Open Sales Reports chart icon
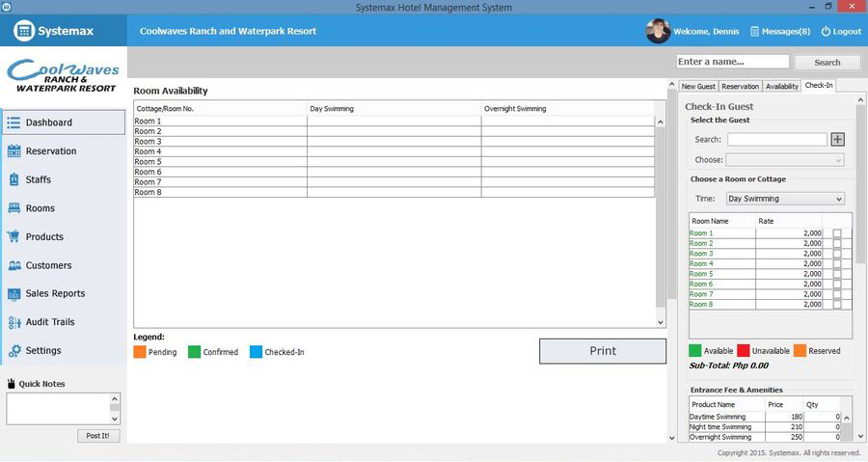Image resolution: width=868 pixels, height=462 pixels. coord(14,294)
